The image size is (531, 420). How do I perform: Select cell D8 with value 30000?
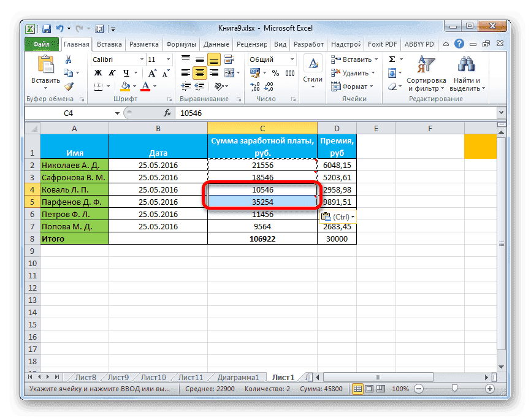point(337,239)
